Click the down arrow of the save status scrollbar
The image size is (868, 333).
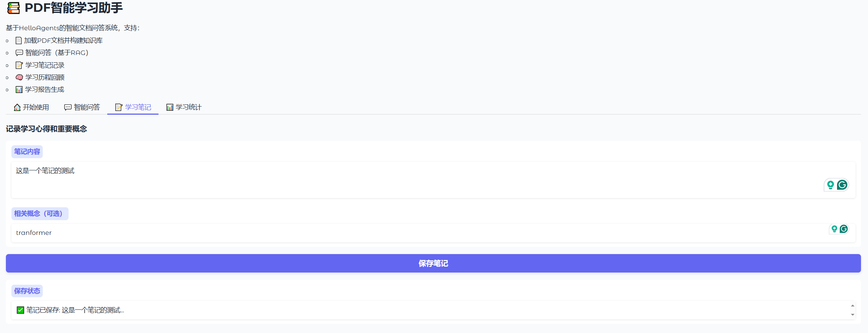[x=853, y=315]
